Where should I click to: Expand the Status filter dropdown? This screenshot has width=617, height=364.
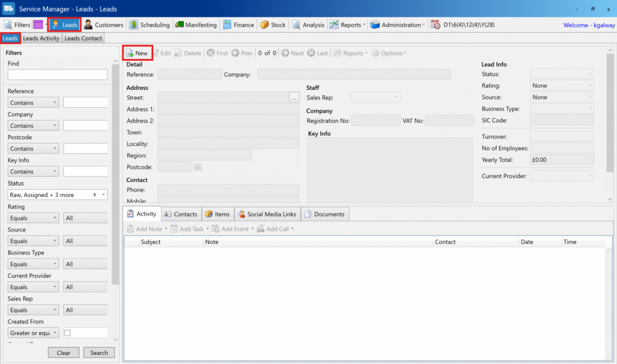tap(104, 195)
